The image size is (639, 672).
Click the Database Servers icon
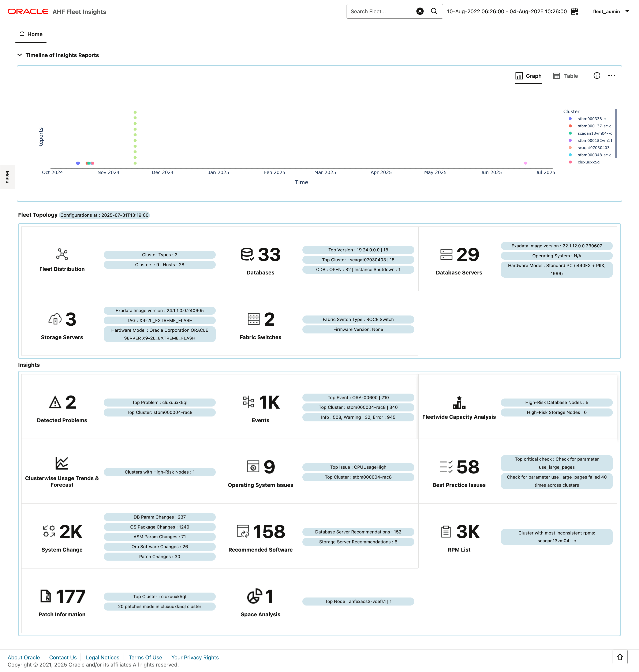[x=446, y=254]
